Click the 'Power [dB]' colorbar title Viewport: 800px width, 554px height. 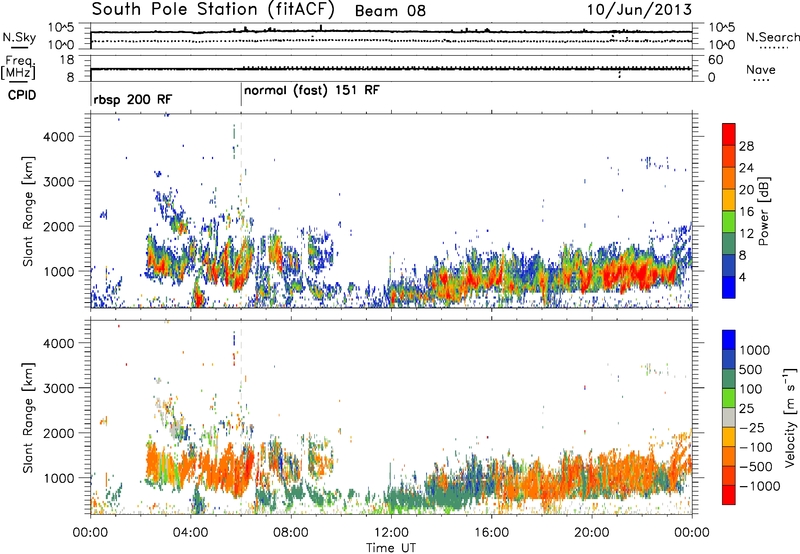coord(764,211)
